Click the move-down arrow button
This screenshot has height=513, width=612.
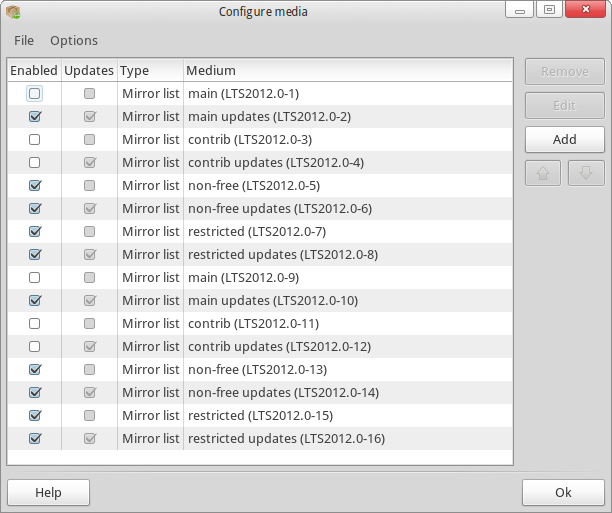[586, 173]
